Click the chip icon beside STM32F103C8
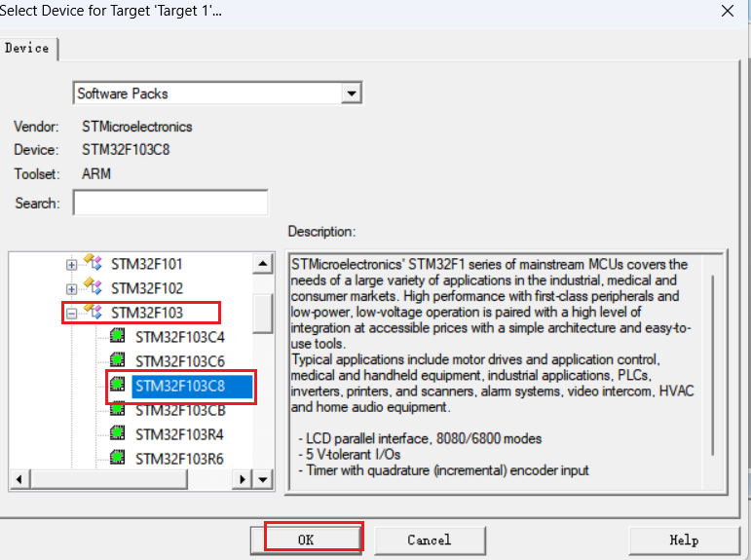The height and width of the screenshot is (560, 751). 117,384
